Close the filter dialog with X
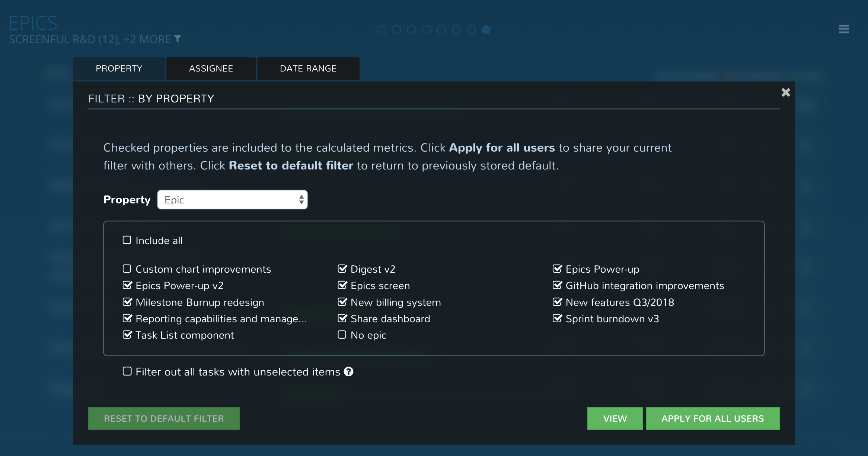Viewport: 868px width, 456px height. click(785, 92)
